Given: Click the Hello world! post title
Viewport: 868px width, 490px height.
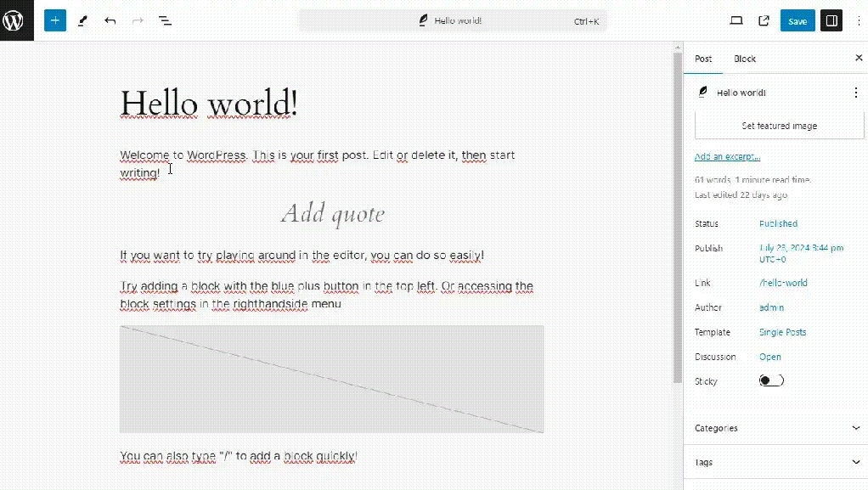Looking at the screenshot, I should click(x=209, y=104).
